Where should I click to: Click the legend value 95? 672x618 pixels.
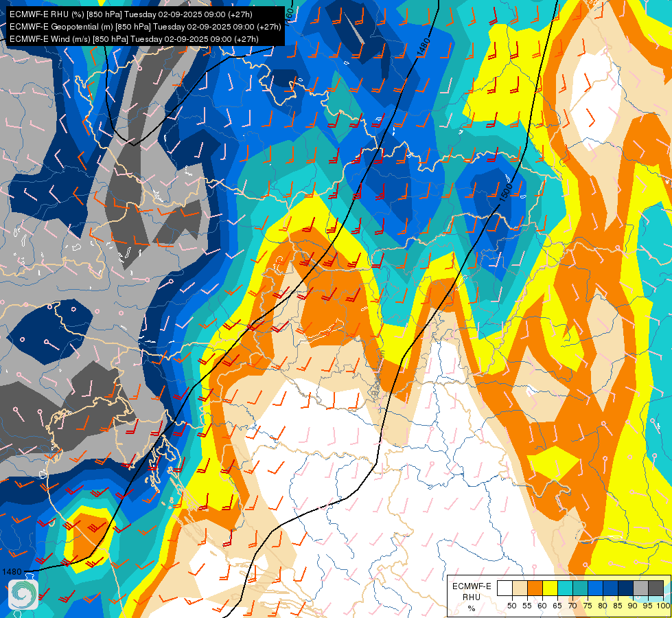point(647,606)
